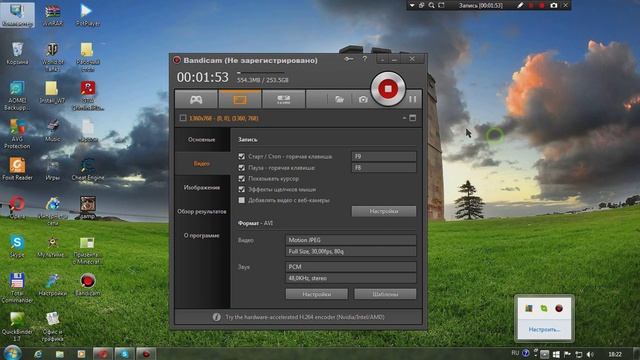The height and width of the screenshot is (360, 640).
Task: Open the Видео settings tab
Action: (x=202, y=163)
